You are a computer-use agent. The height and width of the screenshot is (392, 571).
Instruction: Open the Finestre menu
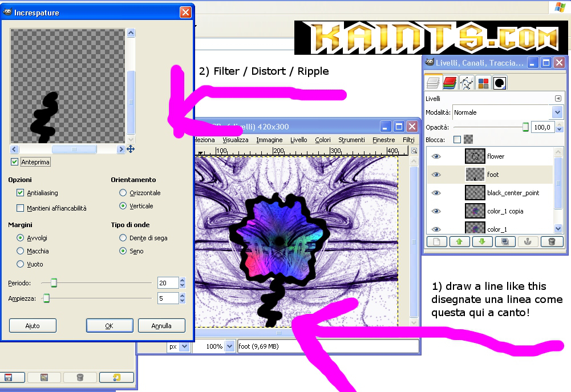click(383, 140)
